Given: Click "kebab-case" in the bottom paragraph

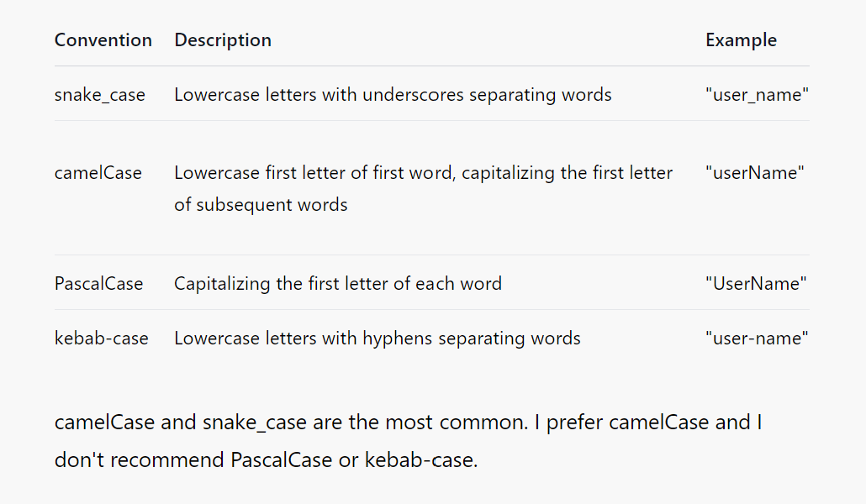Looking at the screenshot, I should point(421,459).
